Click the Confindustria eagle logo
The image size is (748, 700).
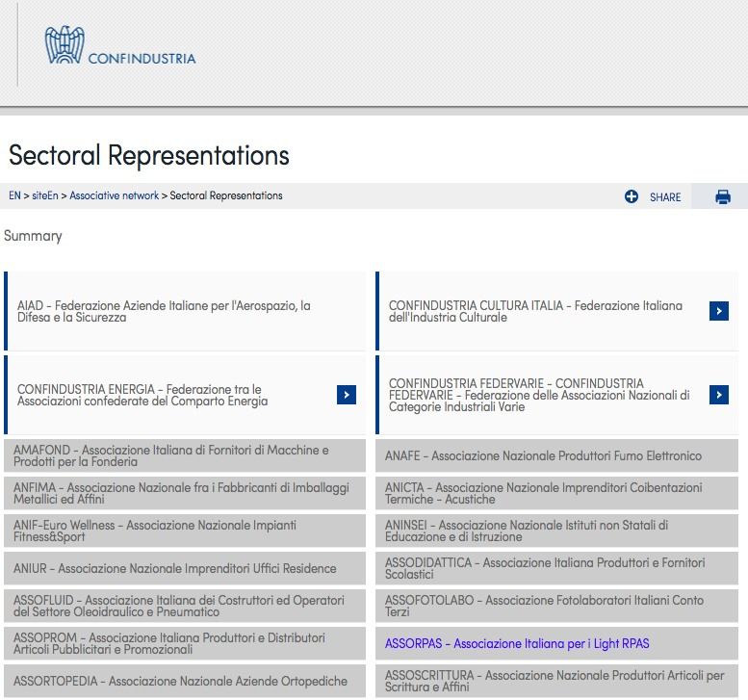click(x=64, y=46)
